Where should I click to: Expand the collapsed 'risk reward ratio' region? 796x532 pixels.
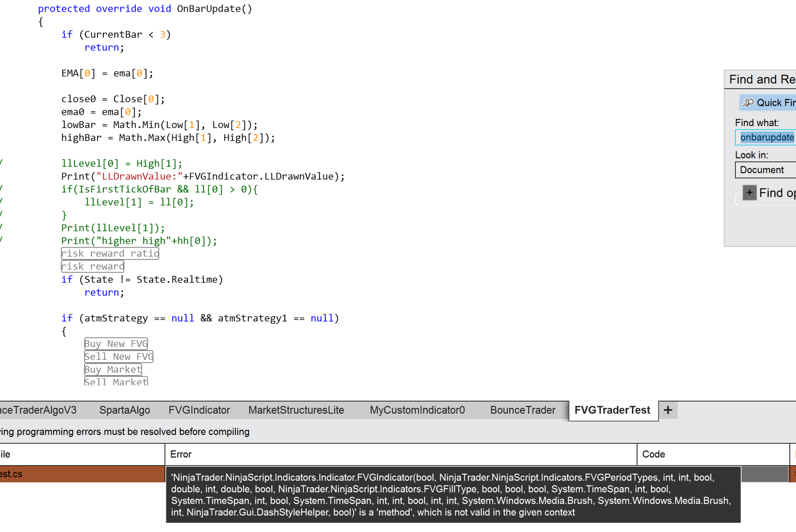pyautogui.click(x=110, y=254)
